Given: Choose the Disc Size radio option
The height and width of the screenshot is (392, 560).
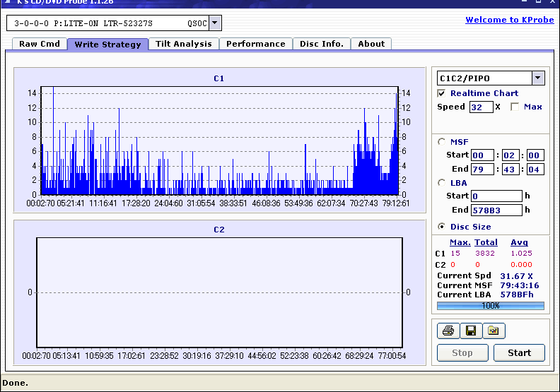Looking at the screenshot, I should (x=442, y=227).
